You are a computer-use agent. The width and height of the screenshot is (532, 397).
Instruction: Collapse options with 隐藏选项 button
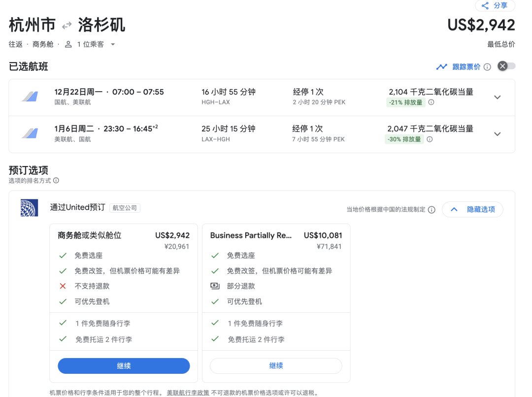coord(472,209)
